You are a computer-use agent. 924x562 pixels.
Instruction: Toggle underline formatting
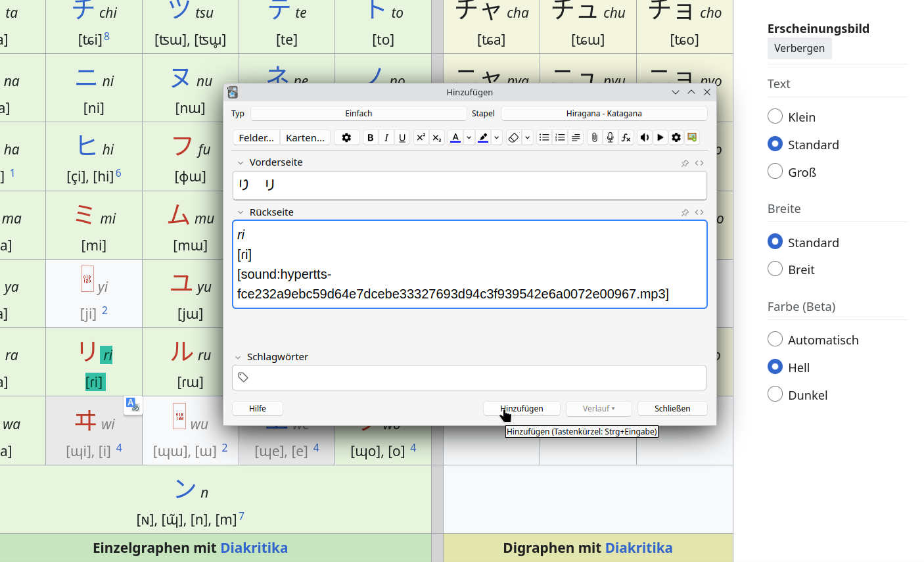click(x=402, y=137)
